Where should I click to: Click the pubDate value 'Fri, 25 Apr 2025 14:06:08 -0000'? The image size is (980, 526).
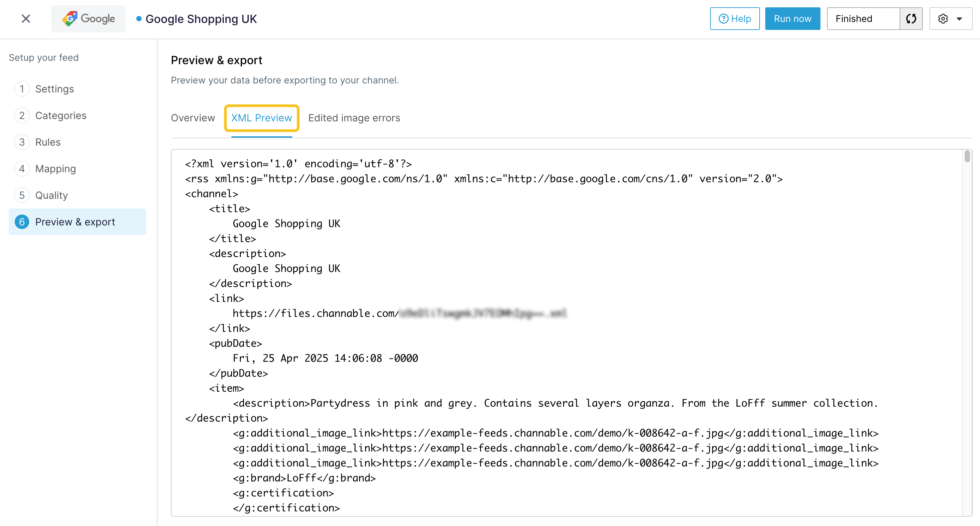click(325, 358)
